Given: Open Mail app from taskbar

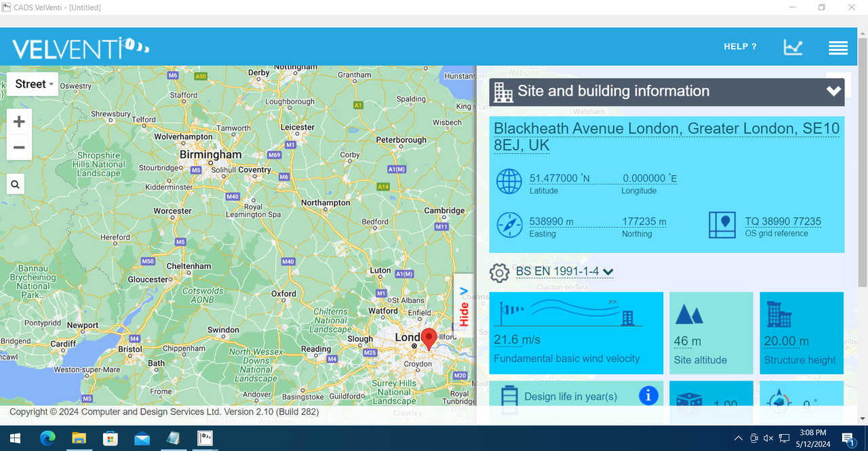Looking at the screenshot, I should coord(142,438).
